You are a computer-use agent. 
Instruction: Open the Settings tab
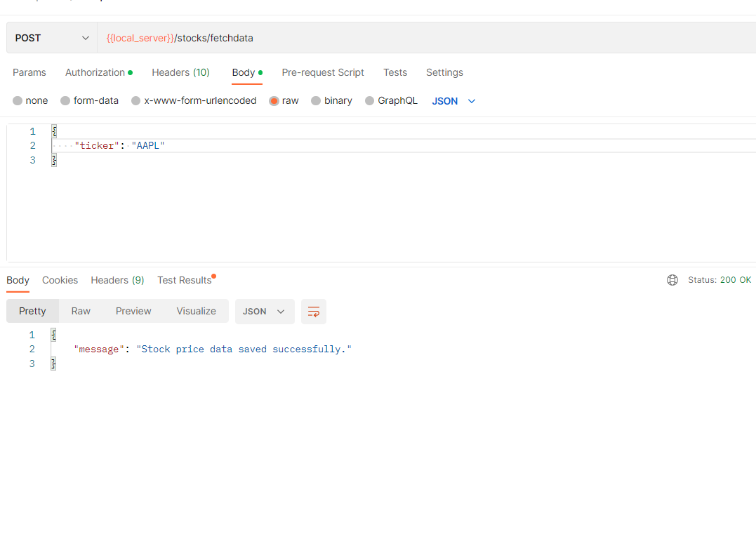444,72
